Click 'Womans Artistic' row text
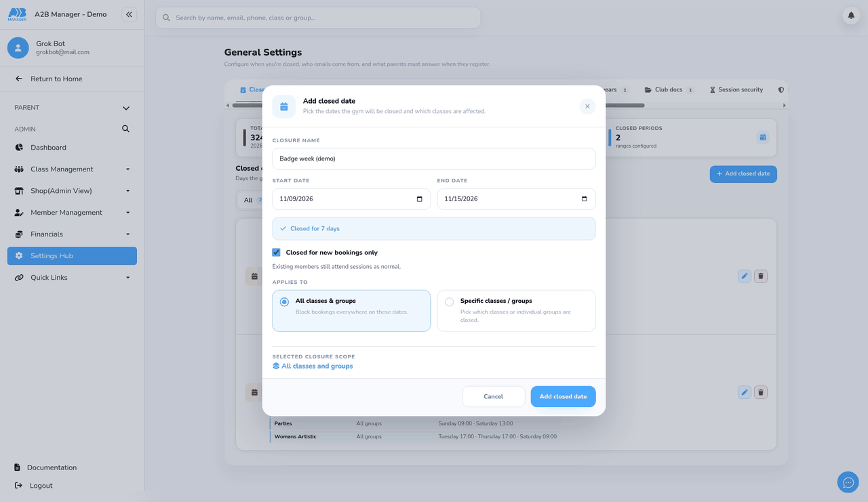 pyautogui.click(x=295, y=437)
